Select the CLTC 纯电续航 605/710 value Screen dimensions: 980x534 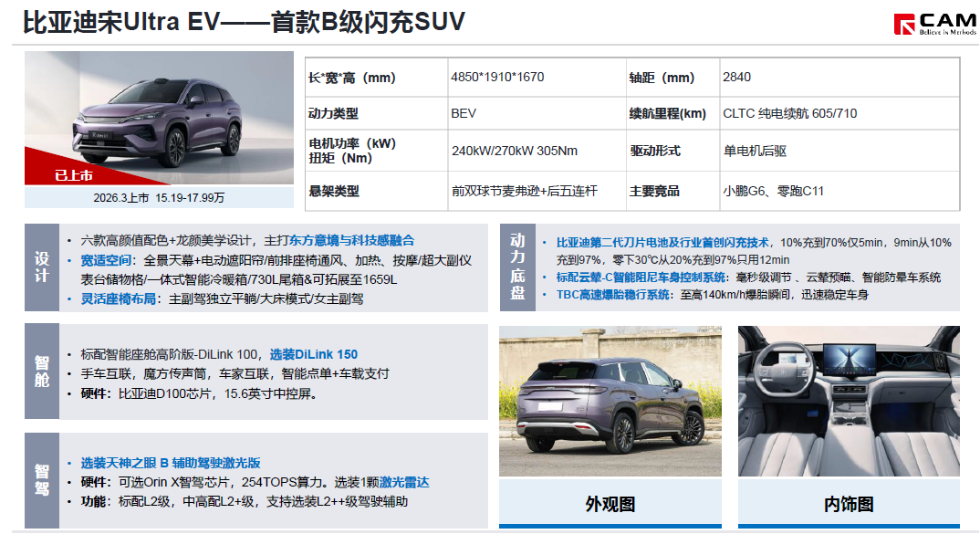pos(790,113)
